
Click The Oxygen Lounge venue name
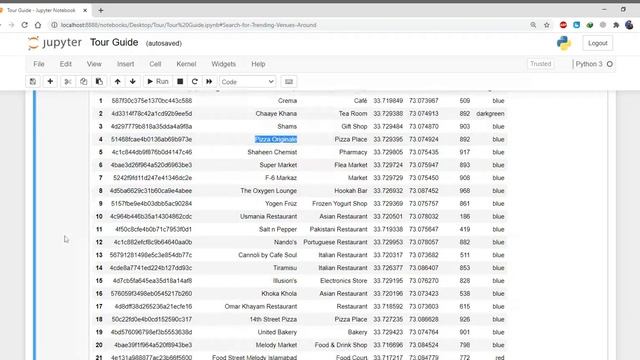pyautogui.click(x=269, y=191)
